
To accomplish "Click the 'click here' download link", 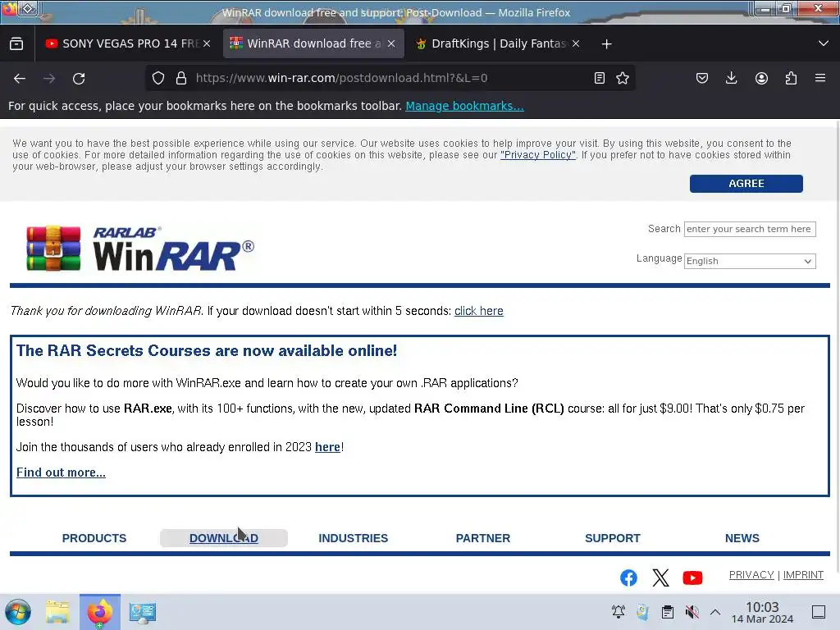I will click(x=479, y=311).
